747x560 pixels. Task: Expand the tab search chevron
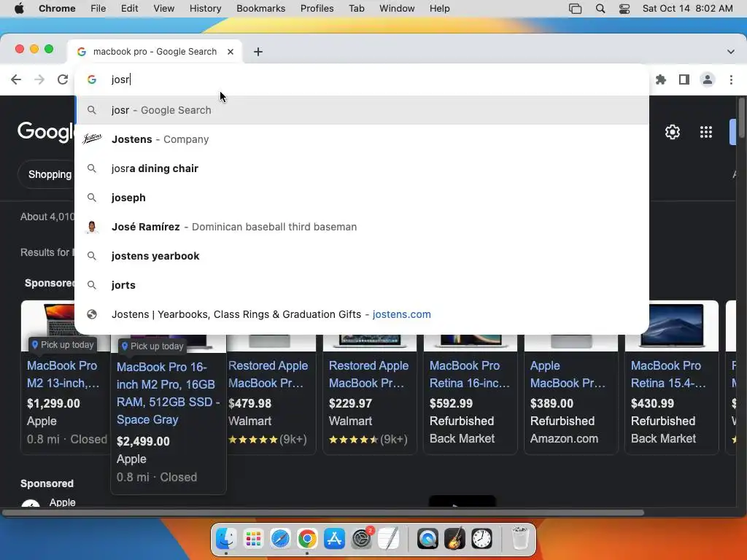731,52
